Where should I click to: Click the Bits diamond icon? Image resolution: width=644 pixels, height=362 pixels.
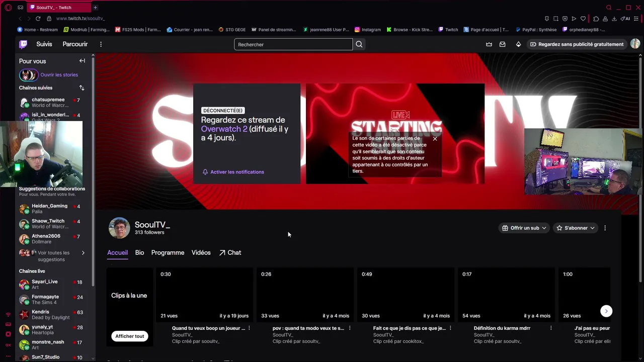(518, 44)
